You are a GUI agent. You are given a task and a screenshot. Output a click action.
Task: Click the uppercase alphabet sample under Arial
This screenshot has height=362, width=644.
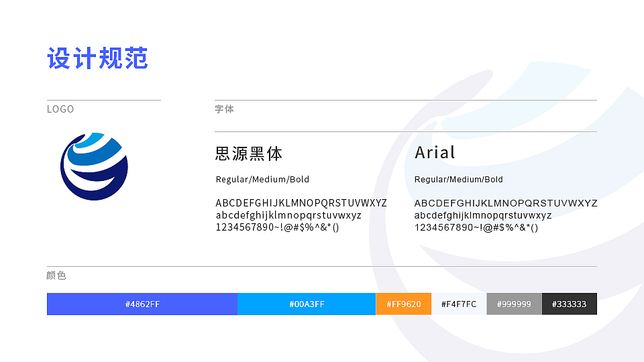506,203
